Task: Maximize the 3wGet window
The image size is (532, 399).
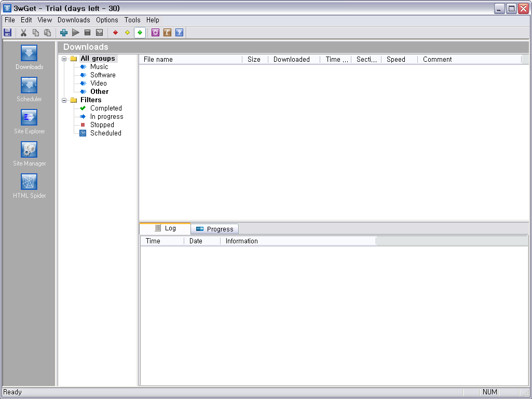Action: 511,8
